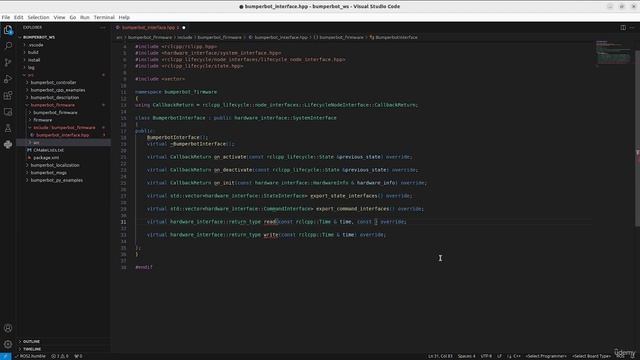Open the View menu
The height and width of the screenshot is (360, 640).
(59, 17)
